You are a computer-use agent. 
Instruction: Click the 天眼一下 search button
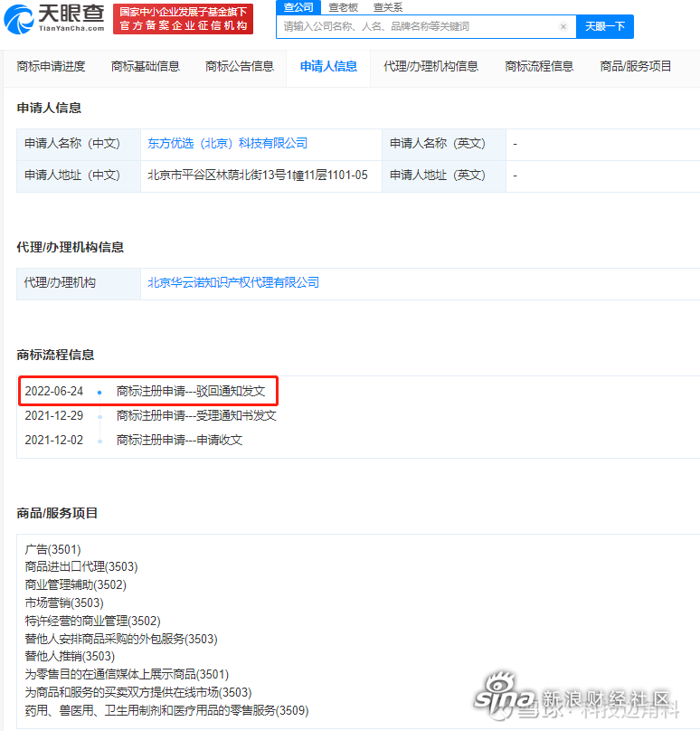[605, 26]
